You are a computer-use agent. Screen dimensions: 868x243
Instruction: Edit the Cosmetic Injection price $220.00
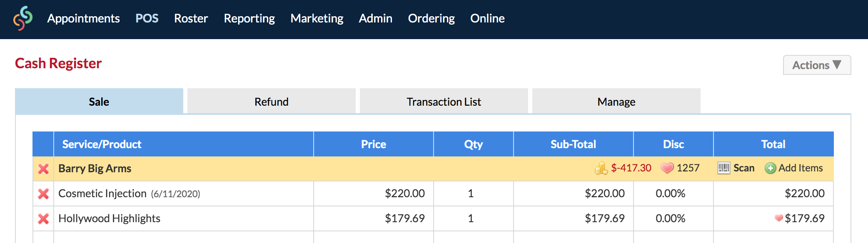405,193
